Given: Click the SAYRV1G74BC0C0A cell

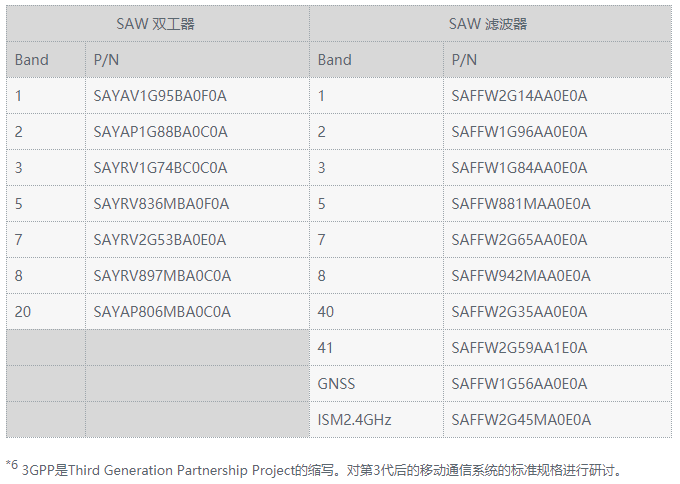Looking at the screenshot, I should click(160, 168).
